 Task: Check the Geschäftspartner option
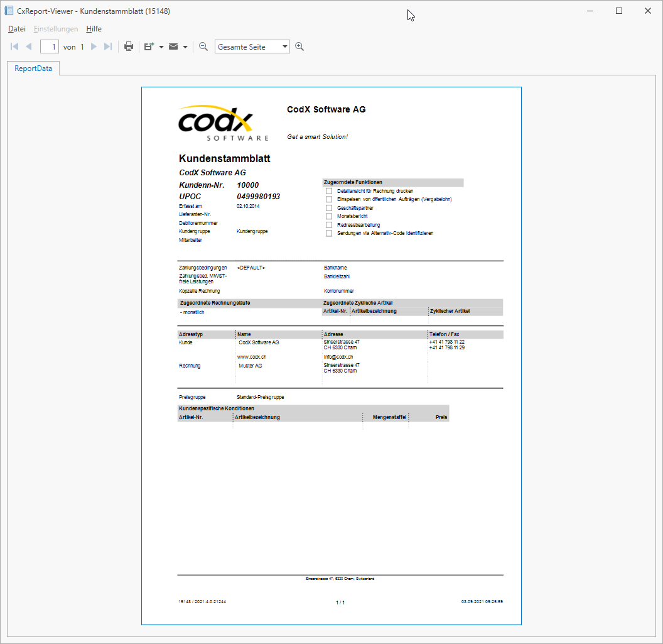pos(329,207)
